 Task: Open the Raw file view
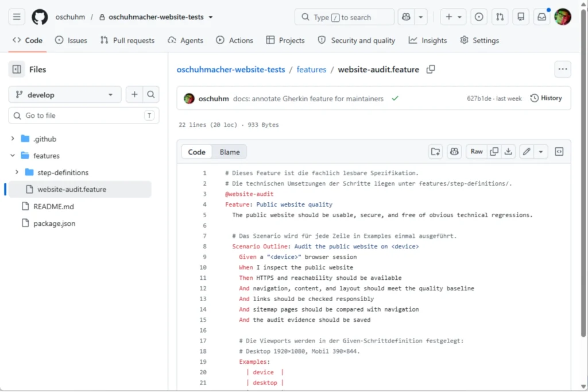tap(477, 152)
